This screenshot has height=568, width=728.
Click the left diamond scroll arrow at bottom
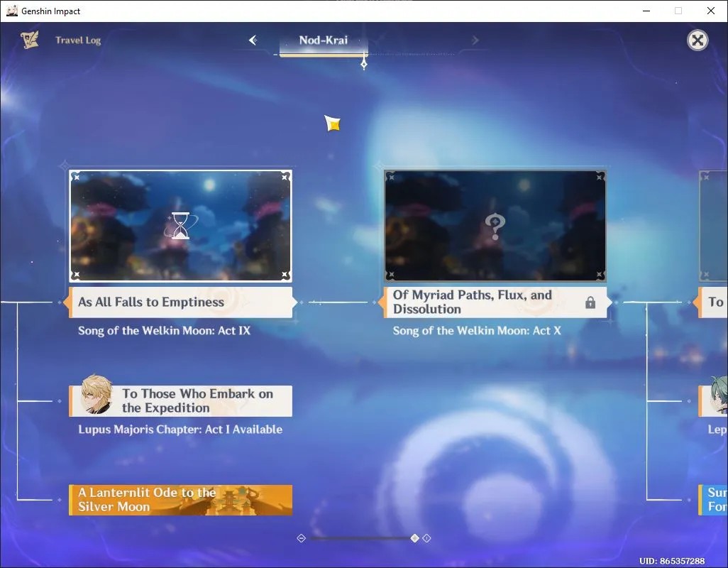[x=302, y=538]
